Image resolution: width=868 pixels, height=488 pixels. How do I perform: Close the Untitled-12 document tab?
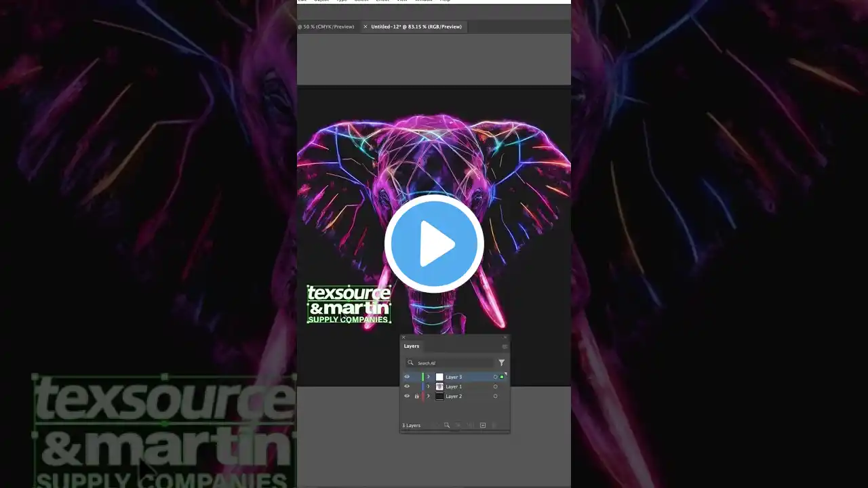[366, 26]
